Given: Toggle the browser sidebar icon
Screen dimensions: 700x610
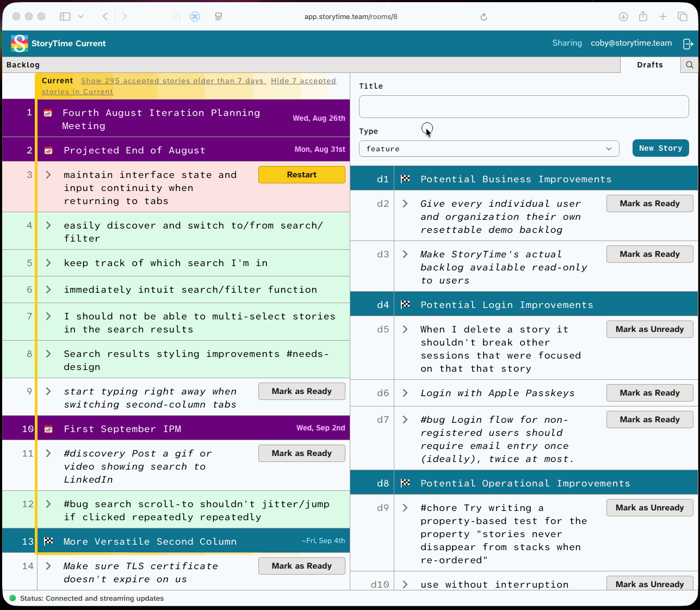Looking at the screenshot, I should (x=65, y=16).
